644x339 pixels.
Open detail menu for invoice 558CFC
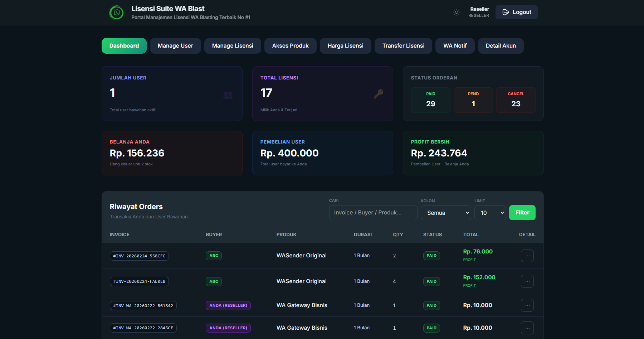527,256
